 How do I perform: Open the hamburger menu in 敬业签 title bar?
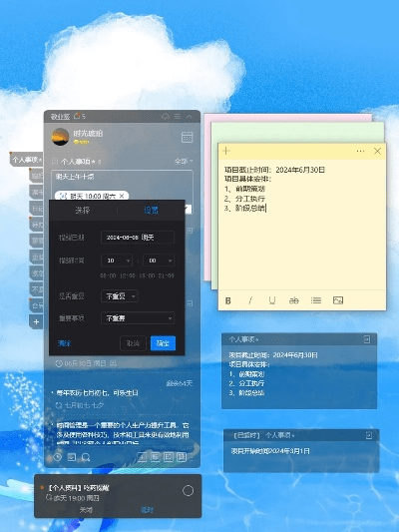point(178,117)
